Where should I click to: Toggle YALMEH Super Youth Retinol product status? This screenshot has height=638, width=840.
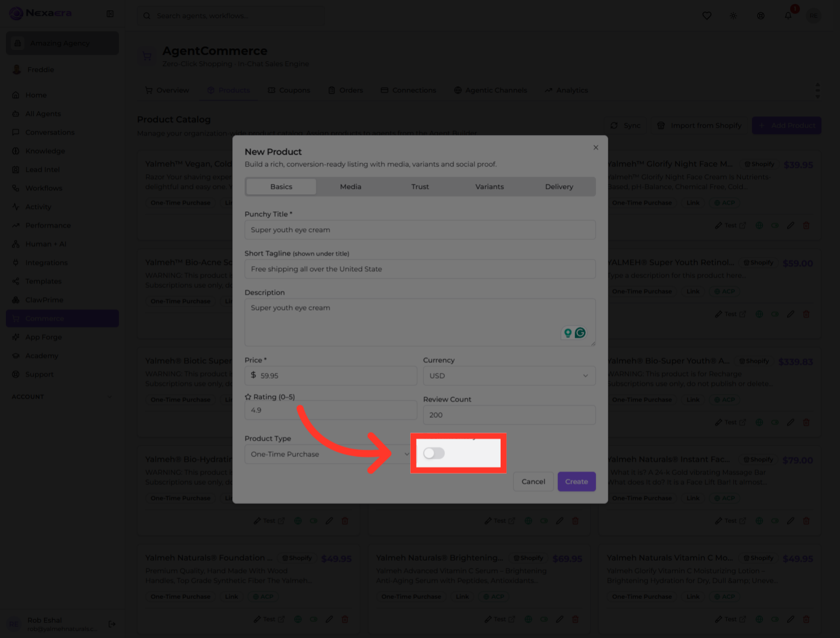775,314
